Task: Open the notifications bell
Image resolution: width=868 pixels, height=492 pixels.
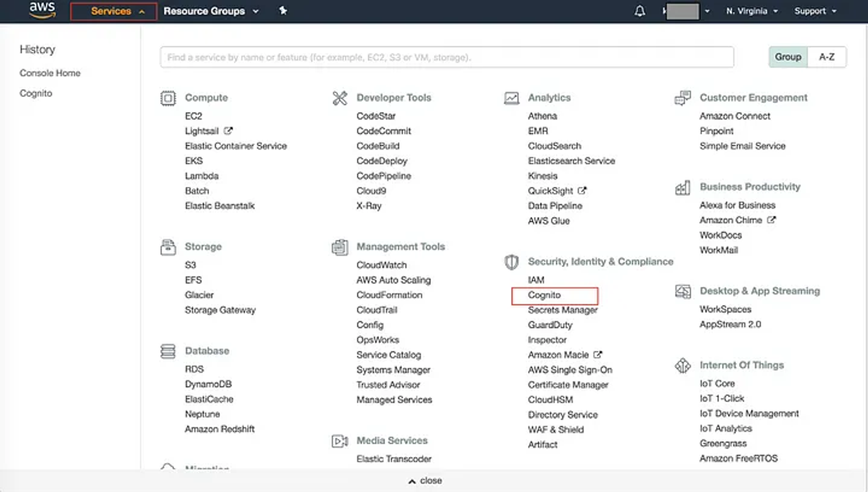Action: pyautogui.click(x=640, y=11)
